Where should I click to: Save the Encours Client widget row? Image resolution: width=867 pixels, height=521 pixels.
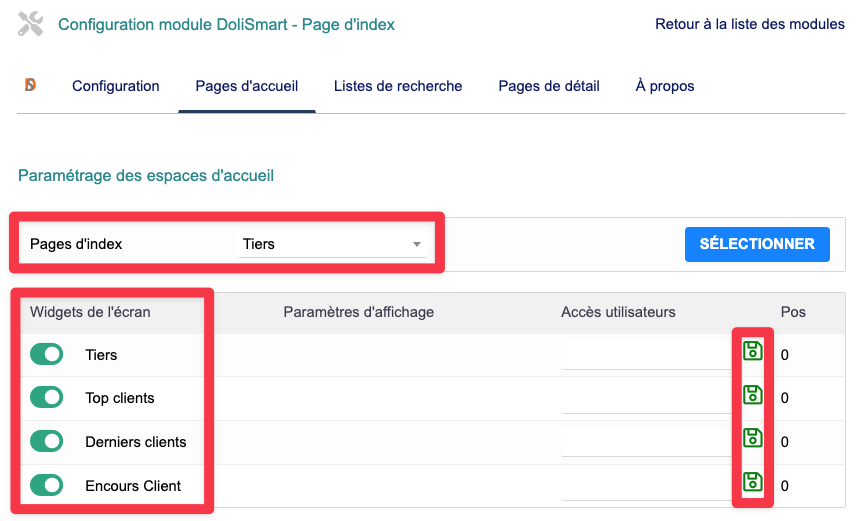tap(752, 482)
